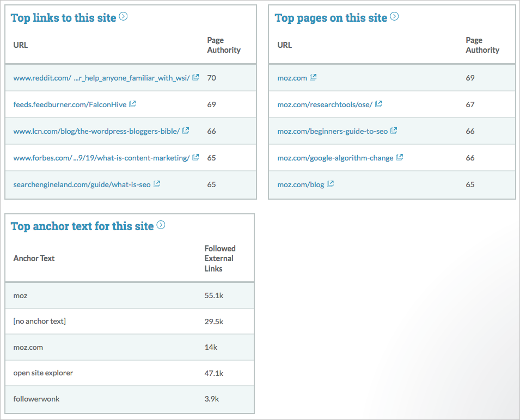Follow the searchengineland.com what-is-seo link
The width and height of the screenshot is (520, 420).
(x=82, y=185)
